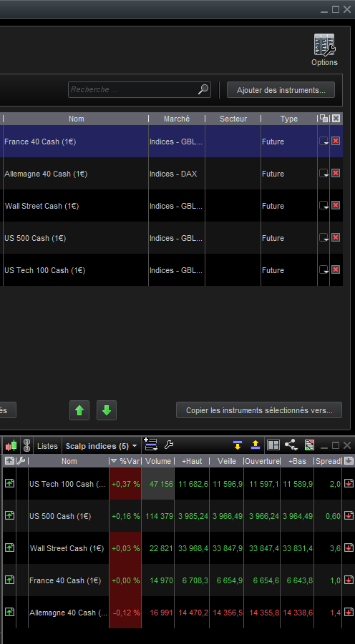
Task: Open chart icon for France 40 Cash list row
Action: [9, 580]
